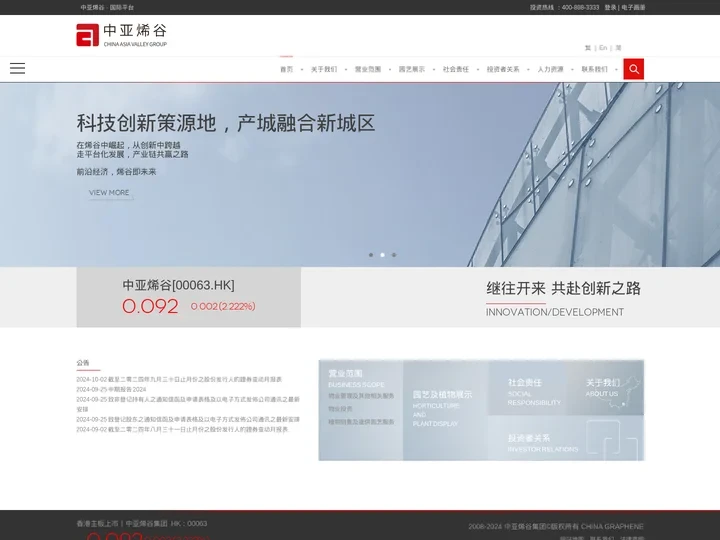Click the VIEW MORE button on banner

point(109,193)
